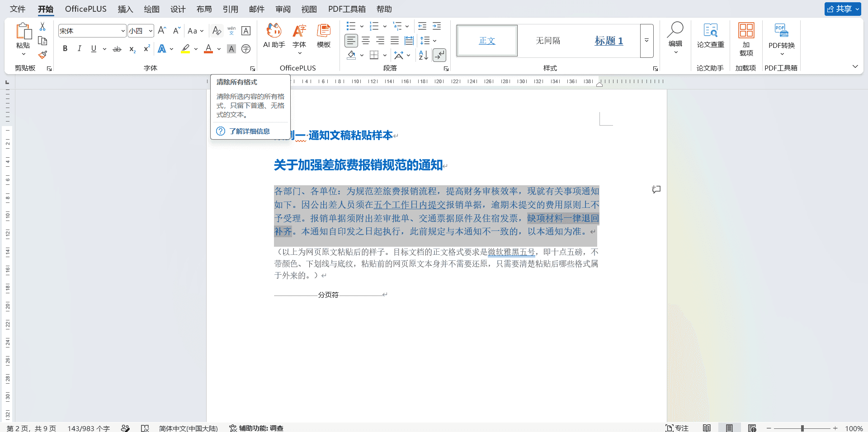
Task: Toggle show/hide paragraph marks
Action: pyautogui.click(x=439, y=55)
